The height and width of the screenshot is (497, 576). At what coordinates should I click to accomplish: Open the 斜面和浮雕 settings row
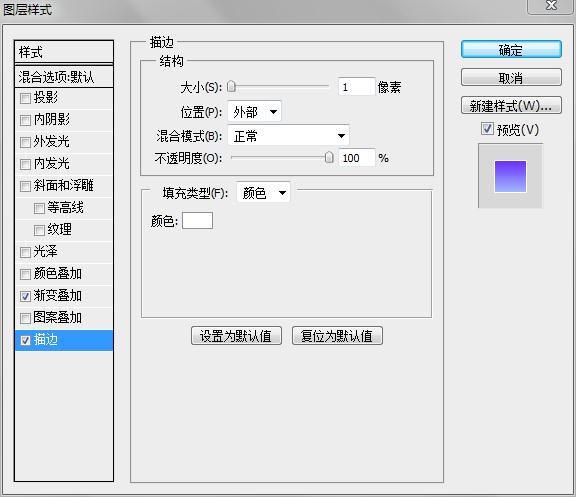pos(64,186)
